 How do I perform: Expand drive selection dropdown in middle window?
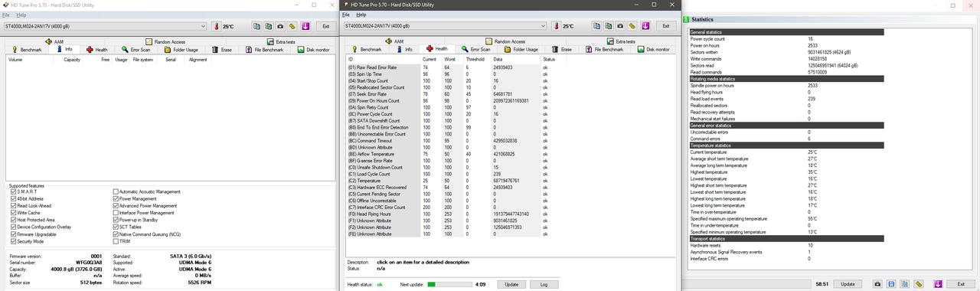coord(543,26)
